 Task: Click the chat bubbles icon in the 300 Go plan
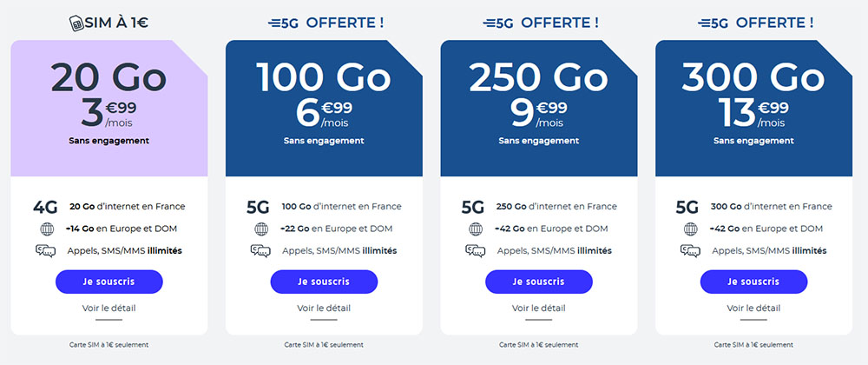[x=690, y=251]
